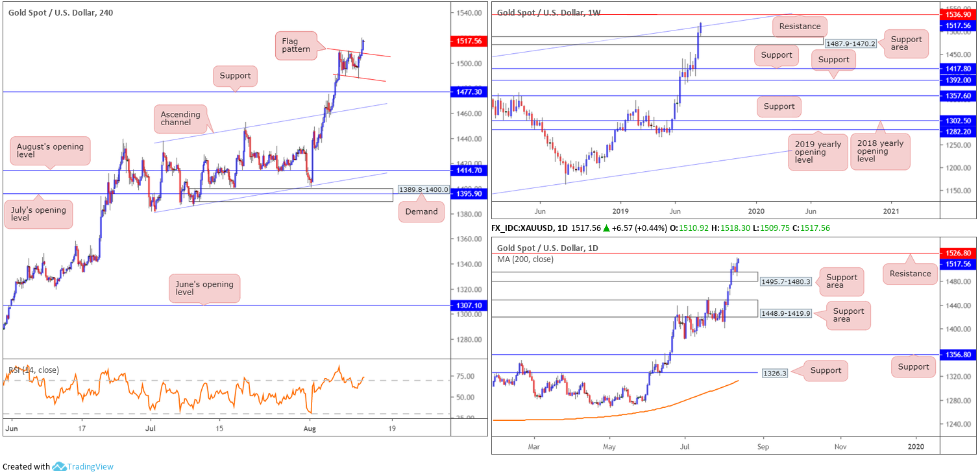980x476 pixels.
Task: Select the 1302.50 weekly price tag
Action: tap(958, 121)
